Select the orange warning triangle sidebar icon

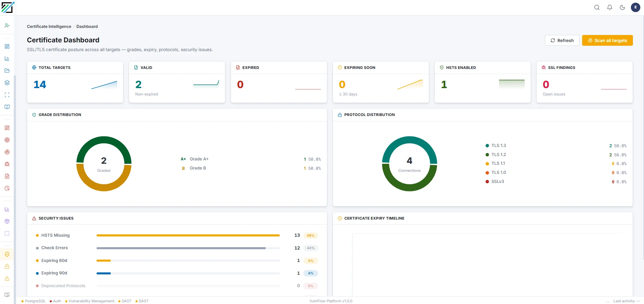pyautogui.click(x=7, y=278)
